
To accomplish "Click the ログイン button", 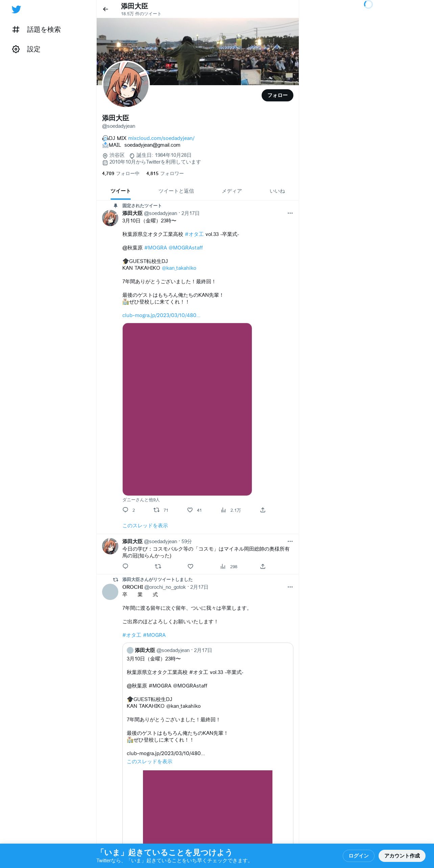I will pyautogui.click(x=359, y=855).
